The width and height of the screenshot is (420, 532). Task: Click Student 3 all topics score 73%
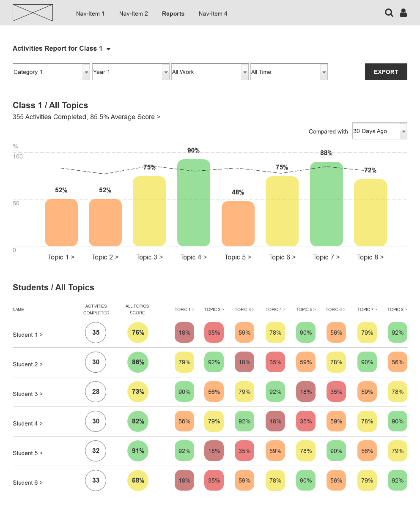tap(138, 392)
